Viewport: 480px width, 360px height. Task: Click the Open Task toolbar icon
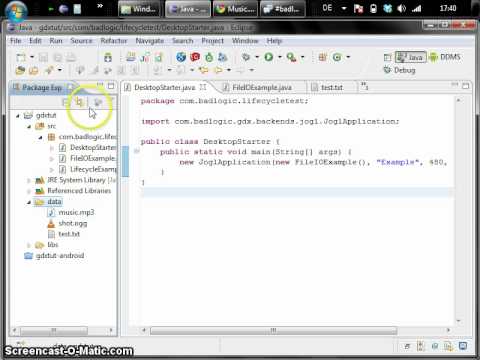tap(33, 70)
